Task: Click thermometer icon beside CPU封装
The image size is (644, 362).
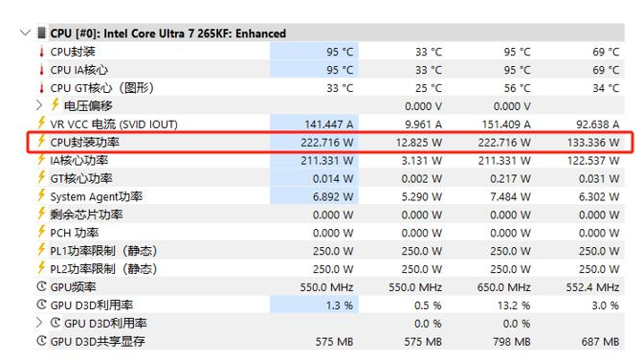Action: tap(41, 52)
